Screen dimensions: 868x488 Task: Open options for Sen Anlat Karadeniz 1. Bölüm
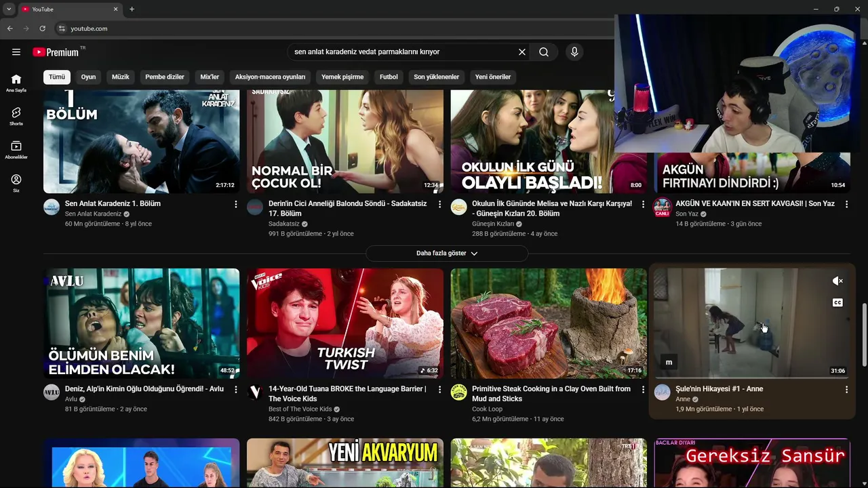[236, 204]
